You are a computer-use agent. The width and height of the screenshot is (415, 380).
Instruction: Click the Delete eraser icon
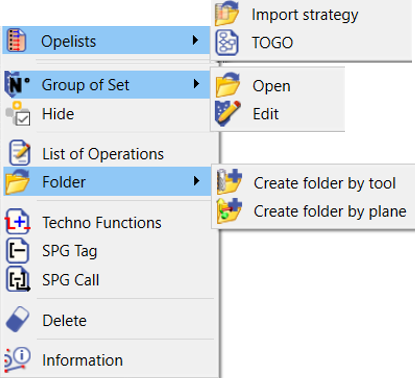17,319
